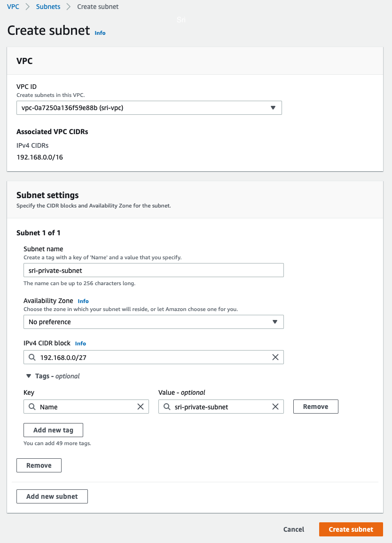The height and width of the screenshot is (543, 392).
Task: Open the Availability Zone dropdown
Action: pyautogui.click(x=154, y=322)
